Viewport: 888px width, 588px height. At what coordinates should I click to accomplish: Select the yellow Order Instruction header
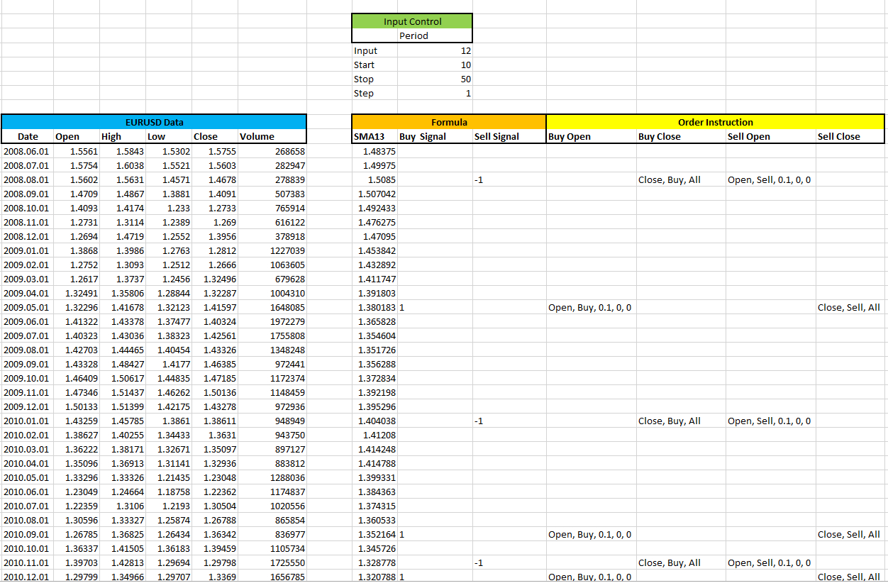[716, 122]
